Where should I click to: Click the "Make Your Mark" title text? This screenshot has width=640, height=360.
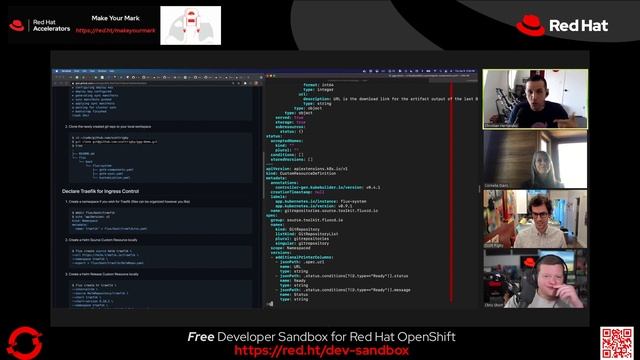click(116, 18)
